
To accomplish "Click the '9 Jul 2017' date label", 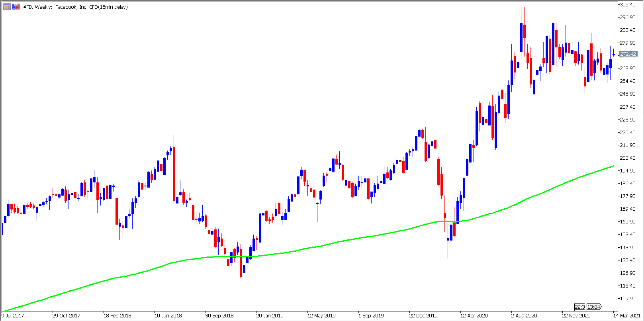I will pyautogui.click(x=13, y=315).
